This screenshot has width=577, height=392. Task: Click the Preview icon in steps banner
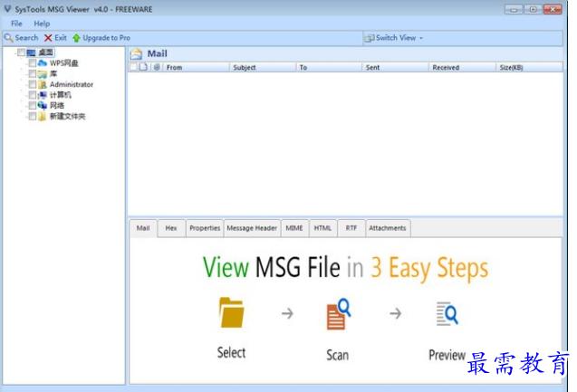447,313
